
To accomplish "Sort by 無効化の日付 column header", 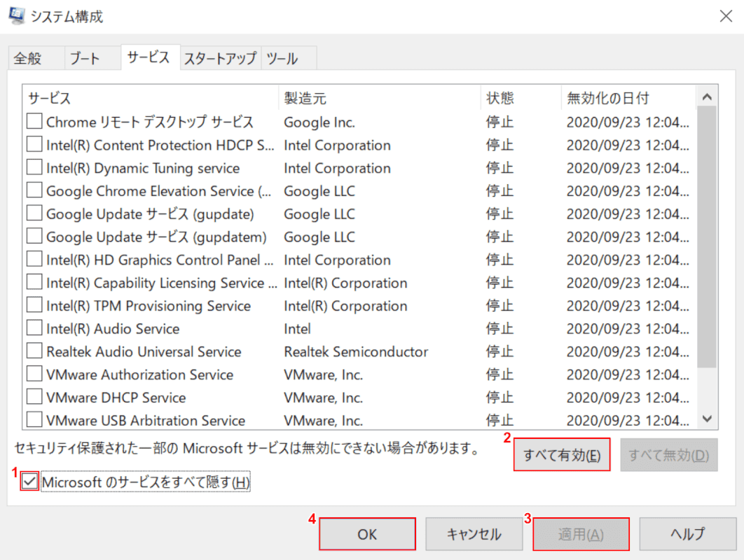I will [x=628, y=98].
